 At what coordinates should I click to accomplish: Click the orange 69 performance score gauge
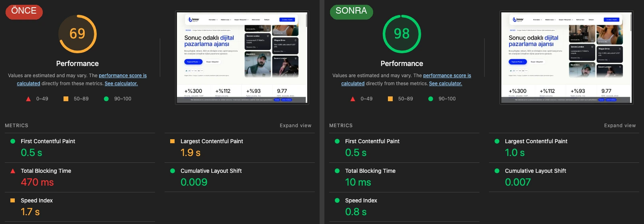point(78,34)
